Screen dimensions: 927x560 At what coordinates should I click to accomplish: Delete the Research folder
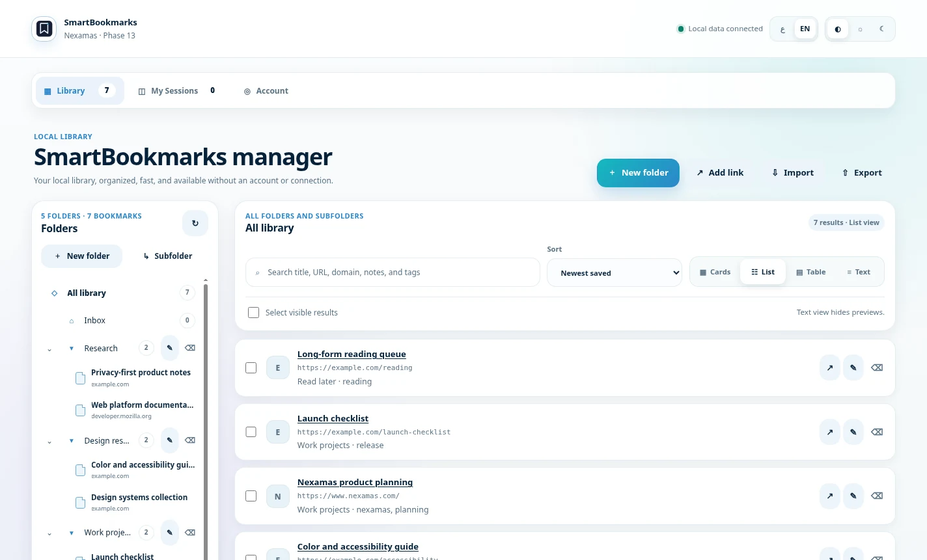coord(190,348)
